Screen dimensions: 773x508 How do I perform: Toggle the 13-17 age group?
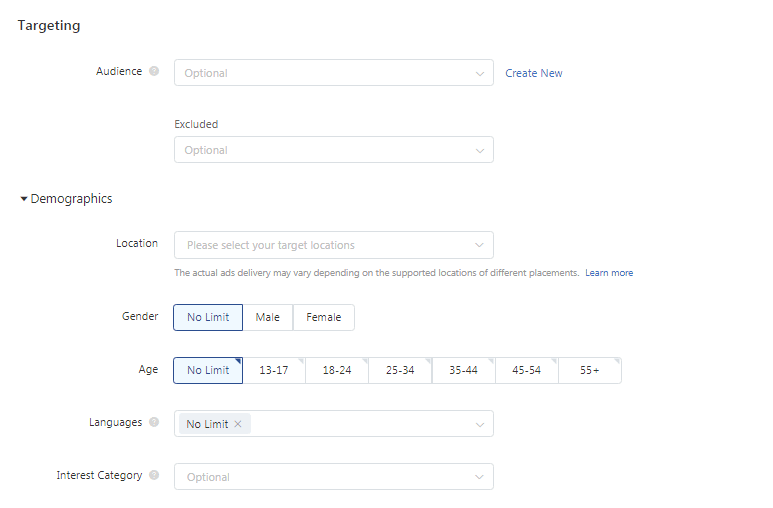coord(274,370)
